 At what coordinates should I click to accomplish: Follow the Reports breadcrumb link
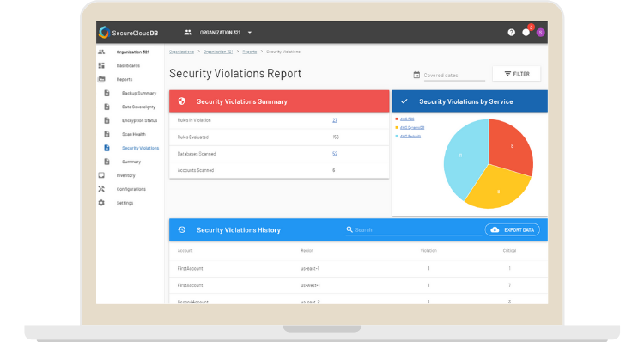[x=250, y=52]
